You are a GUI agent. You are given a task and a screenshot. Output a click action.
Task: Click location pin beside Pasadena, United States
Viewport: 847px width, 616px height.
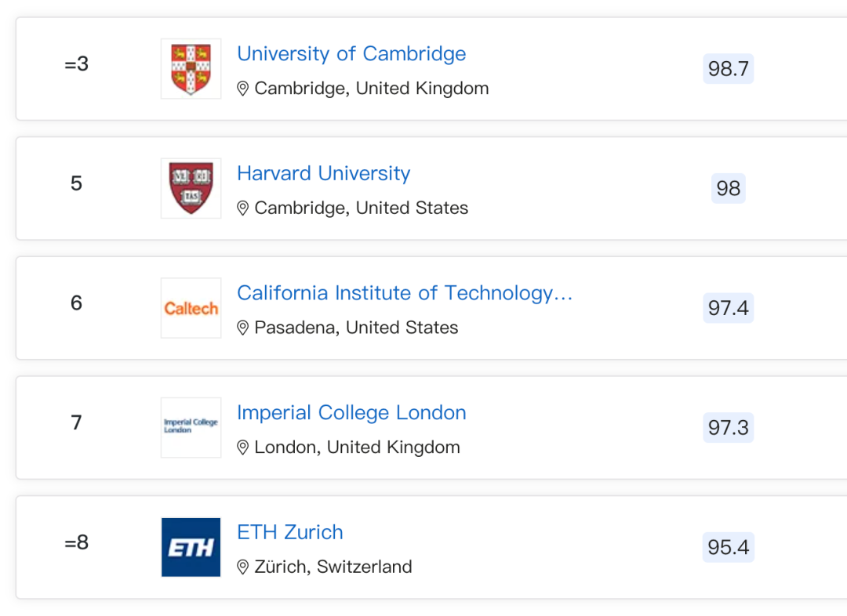click(242, 328)
